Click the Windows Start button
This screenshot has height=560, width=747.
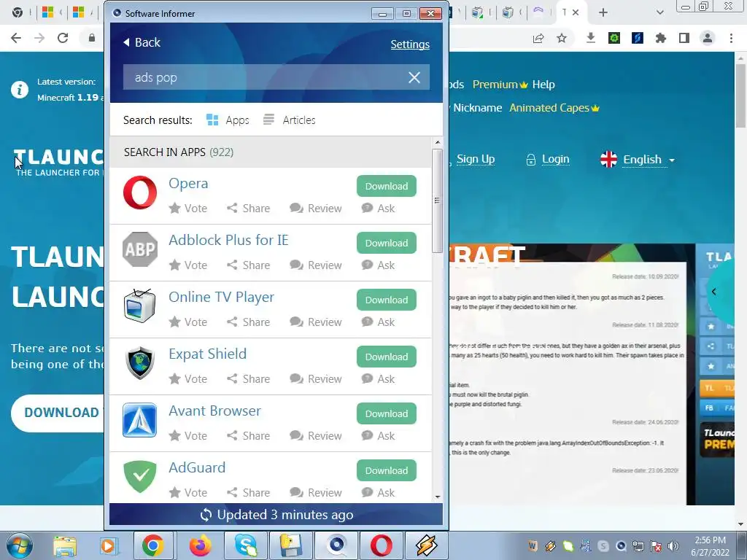pos(19,545)
